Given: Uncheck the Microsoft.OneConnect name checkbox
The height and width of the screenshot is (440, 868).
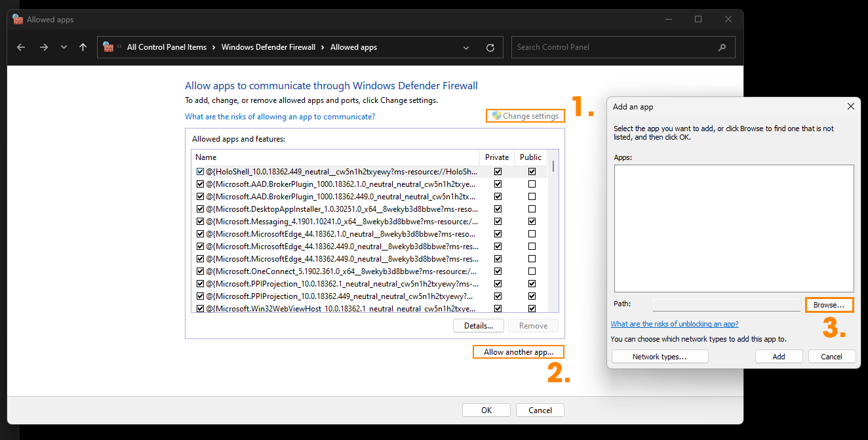Looking at the screenshot, I should [200, 271].
